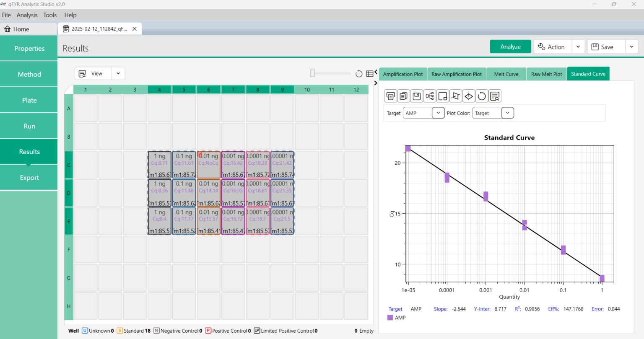Viewport: 644px width, 339px height.
Task: Click the plate zoom slider handle
Action: coord(312,74)
